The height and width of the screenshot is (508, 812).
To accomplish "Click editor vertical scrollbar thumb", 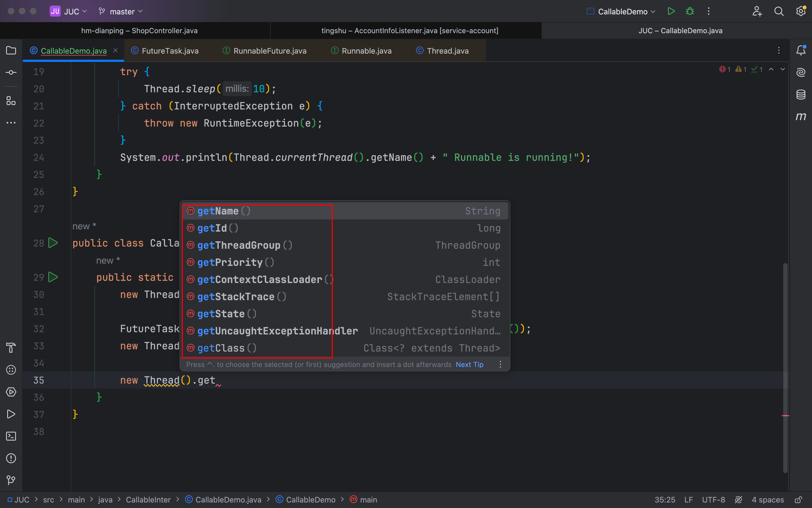I will (x=785, y=368).
